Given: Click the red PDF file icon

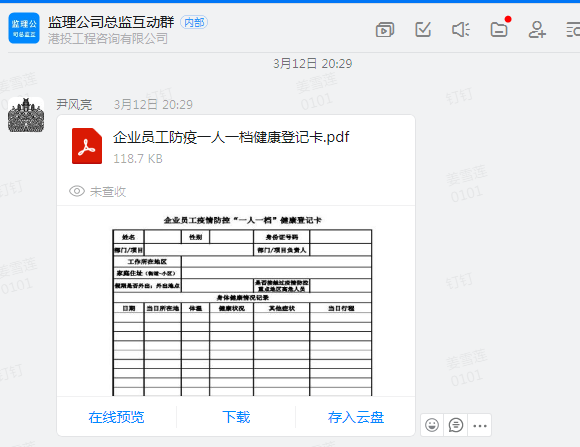Looking at the screenshot, I should (x=87, y=146).
